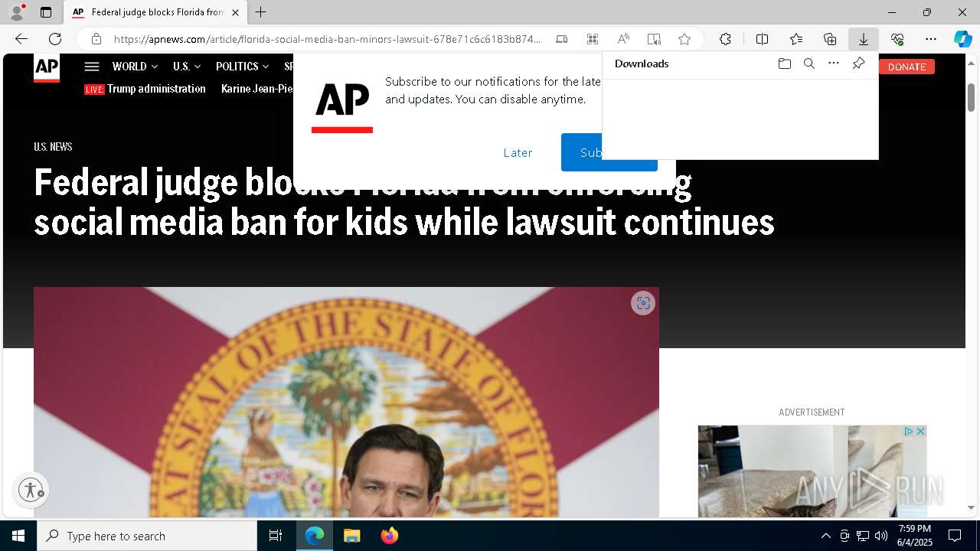Open the Extensions menu
This screenshot has width=980, height=551.
pyautogui.click(x=725, y=39)
